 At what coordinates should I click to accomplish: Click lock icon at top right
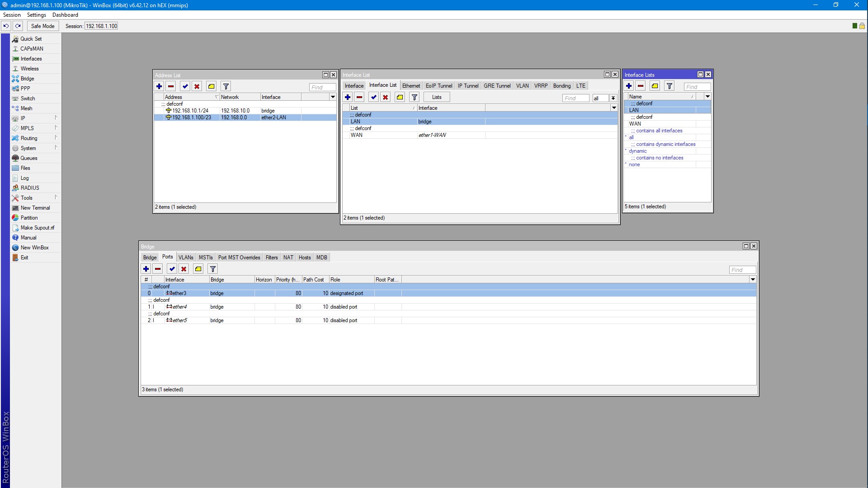pos(862,26)
